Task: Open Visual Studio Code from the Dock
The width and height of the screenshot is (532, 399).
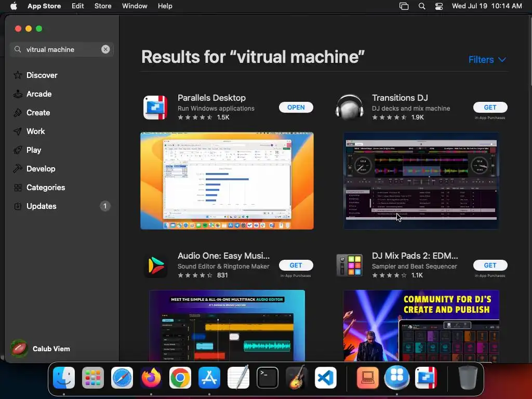Action: (x=326, y=378)
